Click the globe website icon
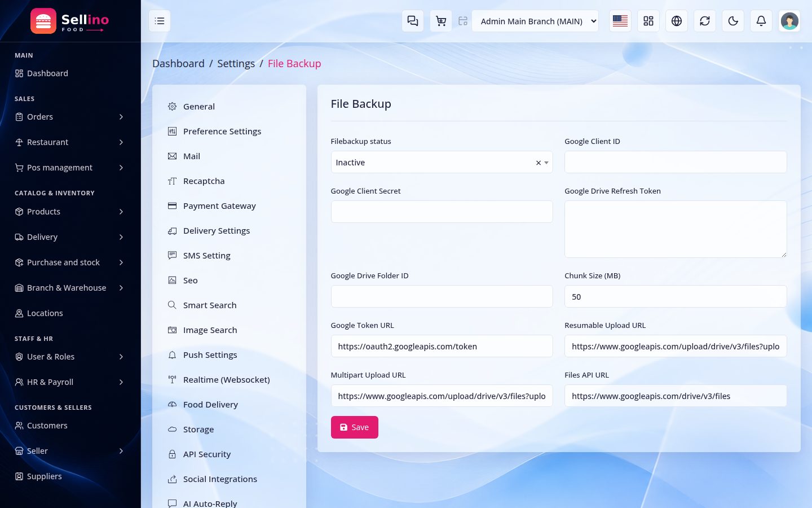Screen dimensions: 812x508 pyautogui.click(x=677, y=21)
